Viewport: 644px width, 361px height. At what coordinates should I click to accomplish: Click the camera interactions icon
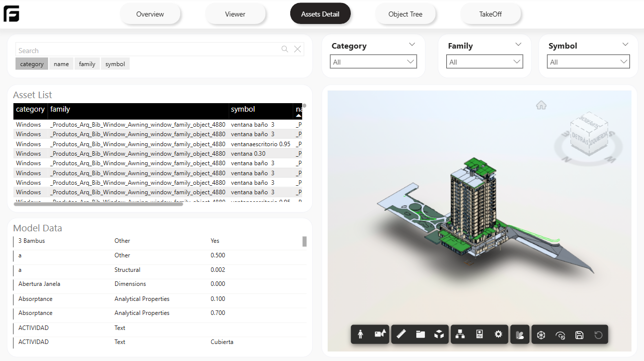pos(380,334)
